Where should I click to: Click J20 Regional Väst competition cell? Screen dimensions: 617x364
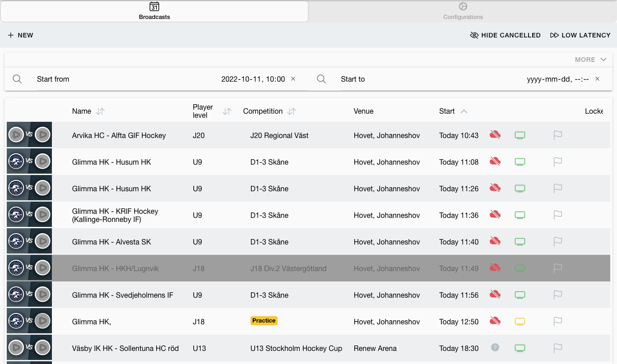click(279, 135)
